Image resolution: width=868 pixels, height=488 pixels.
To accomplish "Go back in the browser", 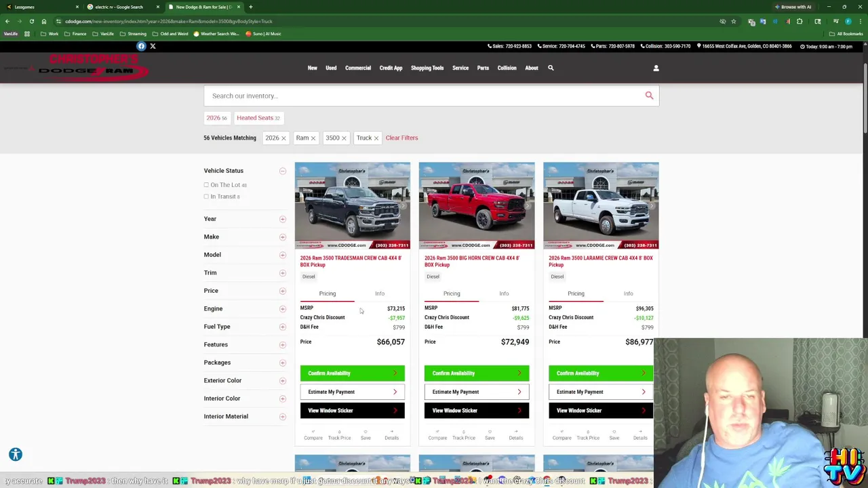I will (7, 21).
